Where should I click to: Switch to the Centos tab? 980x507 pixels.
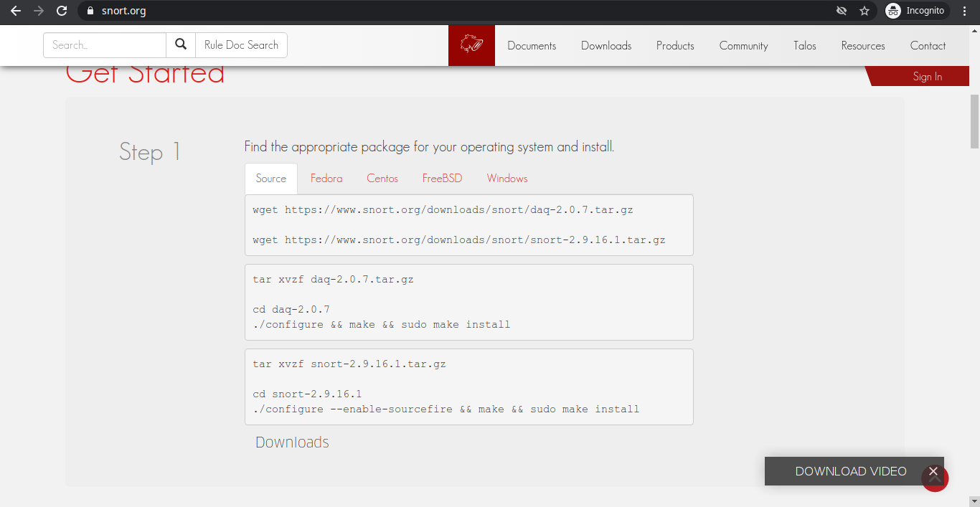382,179
